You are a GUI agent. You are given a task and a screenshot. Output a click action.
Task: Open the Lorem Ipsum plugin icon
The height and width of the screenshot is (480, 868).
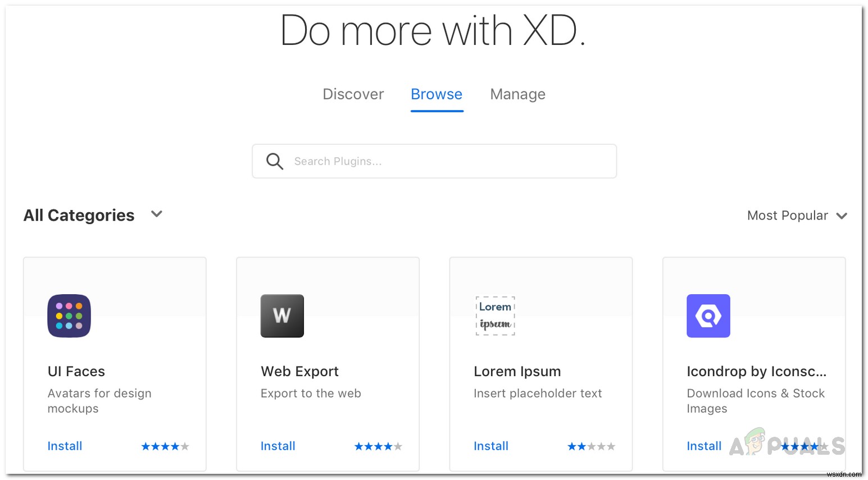pyautogui.click(x=495, y=316)
